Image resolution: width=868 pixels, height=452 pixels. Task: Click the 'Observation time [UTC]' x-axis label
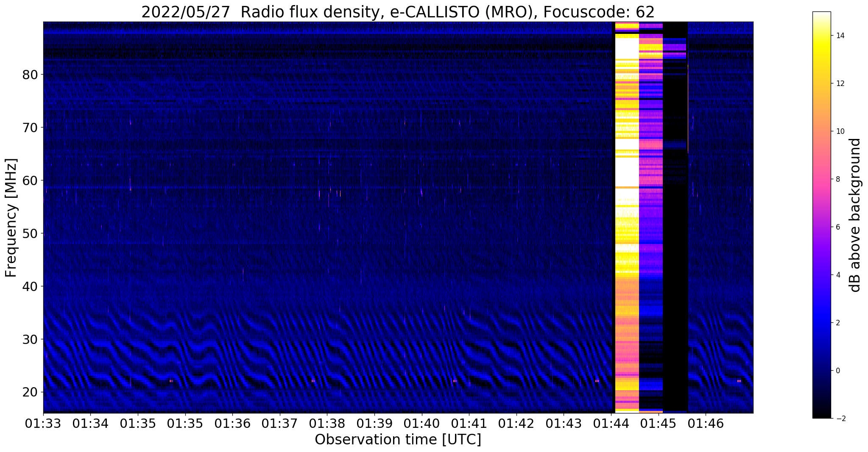point(398,439)
